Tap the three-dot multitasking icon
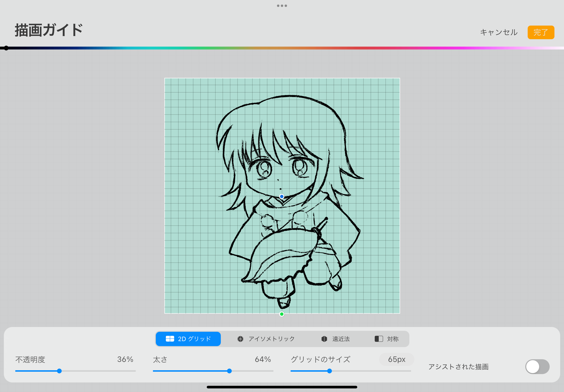The image size is (564, 392). pyautogui.click(x=282, y=6)
